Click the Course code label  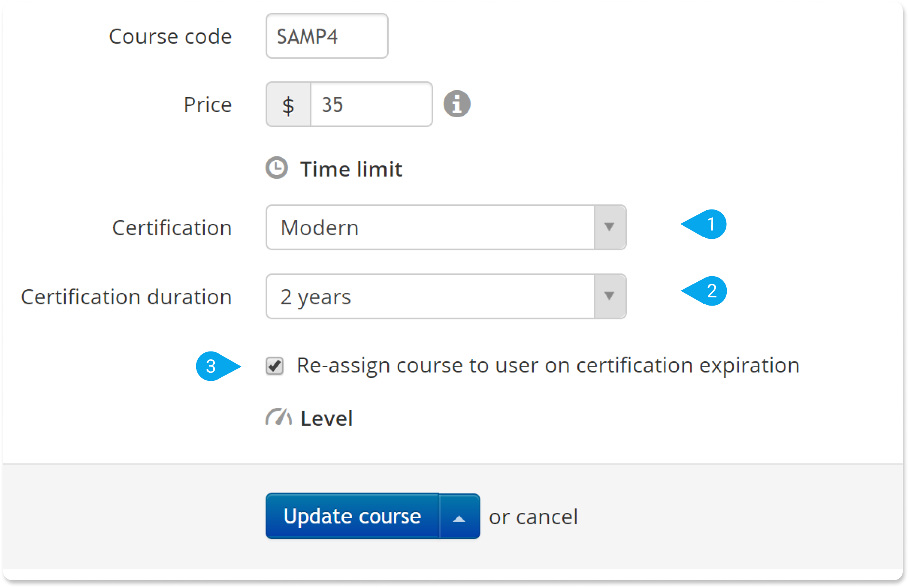tap(170, 37)
